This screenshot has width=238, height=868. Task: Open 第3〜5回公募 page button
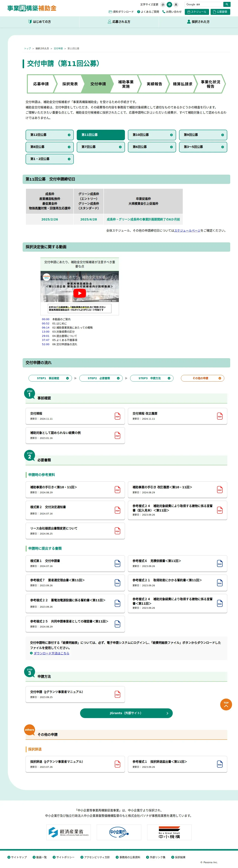pos(203,147)
